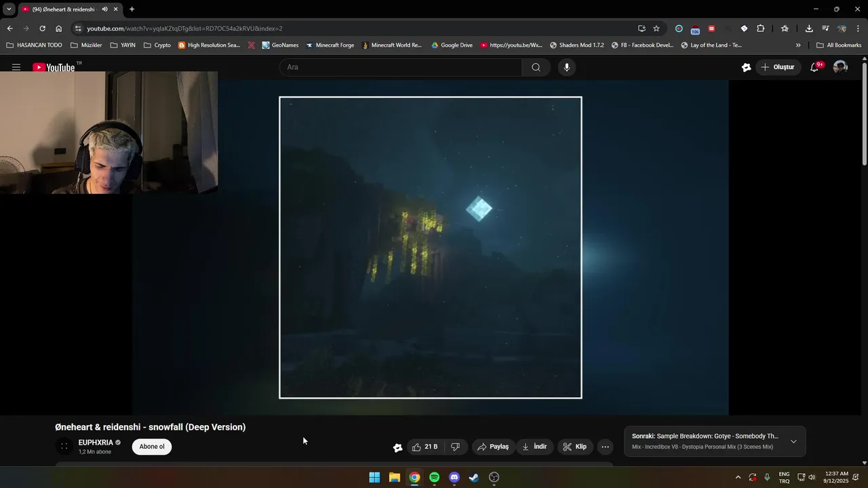Open Discord from the taskbar
This screenshot has height=488, width=868.
point(454,477)
